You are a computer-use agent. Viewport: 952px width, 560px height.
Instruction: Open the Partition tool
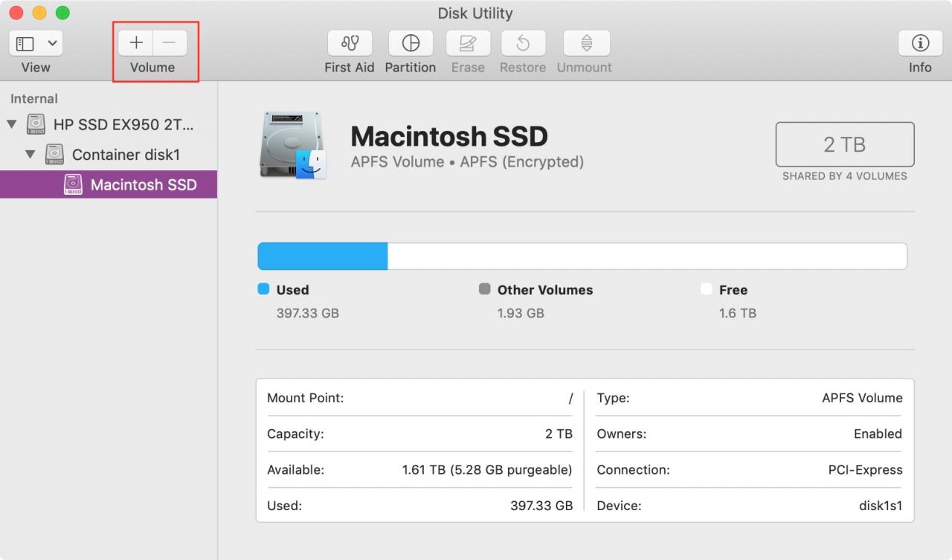(411, 43)
